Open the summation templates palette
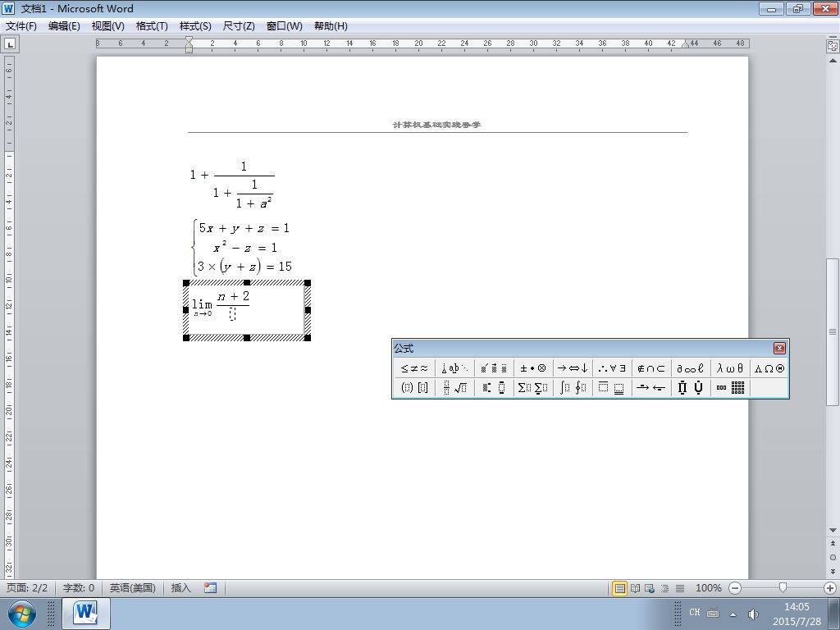840x630 pixels. (x=532, y=387)
